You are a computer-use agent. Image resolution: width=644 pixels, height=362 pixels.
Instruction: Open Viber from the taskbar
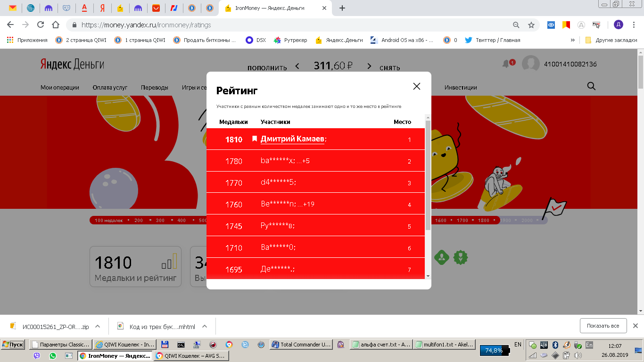pyautogui.click(x=37, y=356)
